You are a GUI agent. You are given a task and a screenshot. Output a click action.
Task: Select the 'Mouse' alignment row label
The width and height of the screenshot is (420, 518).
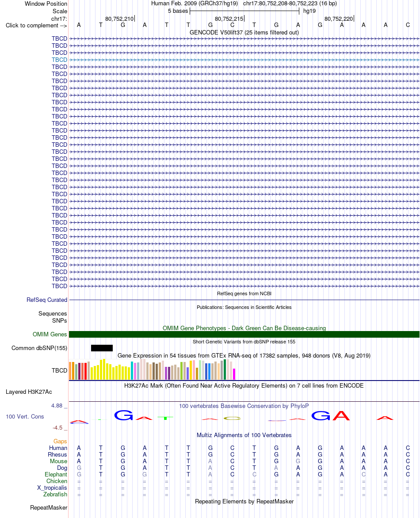pyautogui.click(x=58, y=461)
